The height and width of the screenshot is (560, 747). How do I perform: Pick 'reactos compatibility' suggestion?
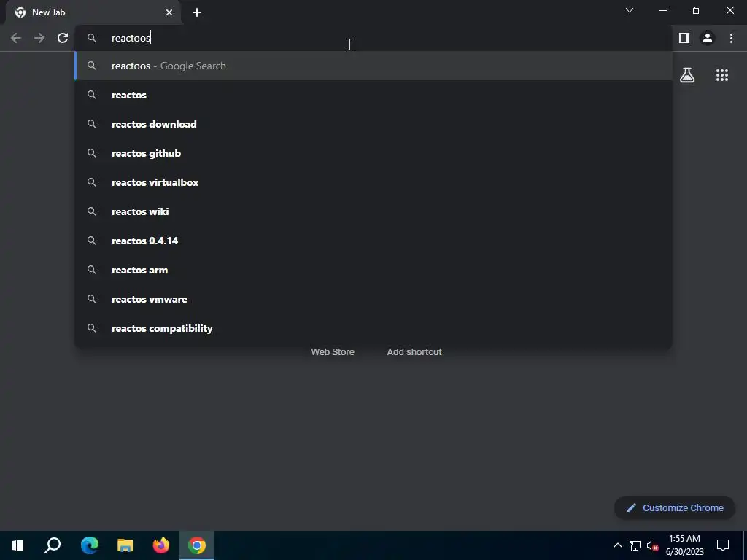[373, 328]
